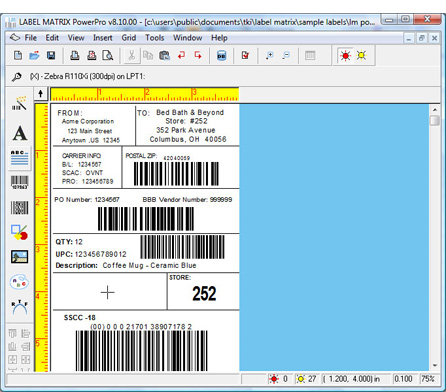Open the Grid menu

[x=129, y=38]
